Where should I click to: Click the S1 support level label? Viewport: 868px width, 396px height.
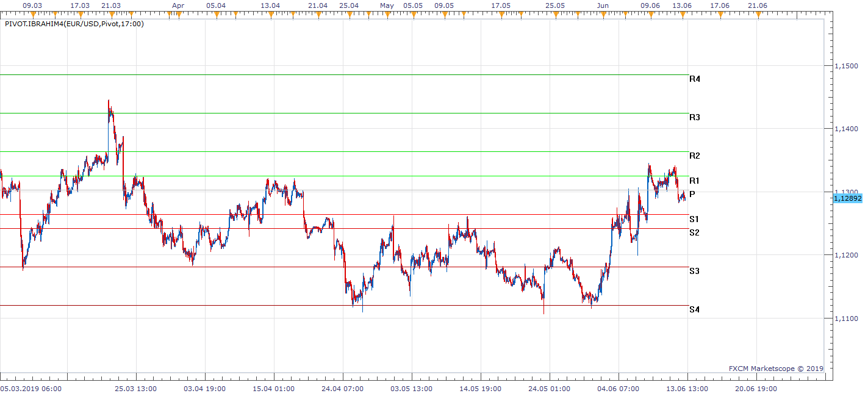coord(695,218)
